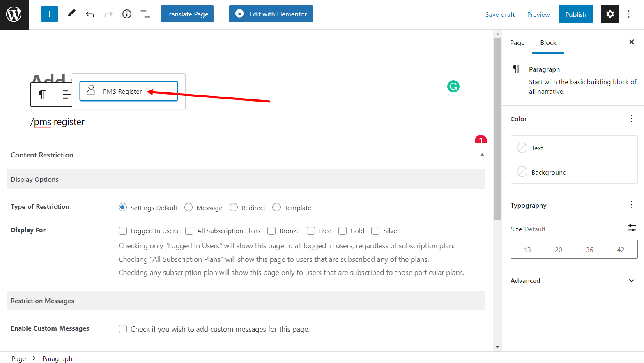Screen dimensions: 644x363
Task: Click the Grammarly icon
Action: tap(453, 86)
